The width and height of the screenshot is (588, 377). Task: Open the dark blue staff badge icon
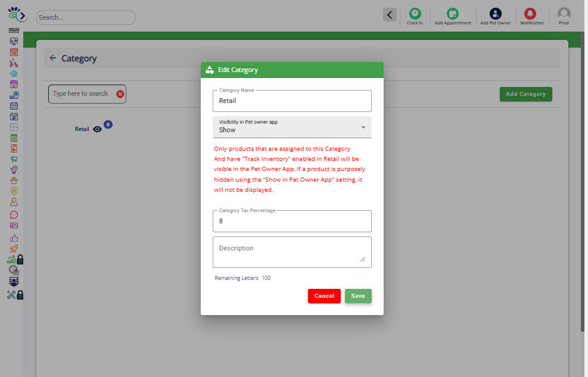(x=14, y=282)
